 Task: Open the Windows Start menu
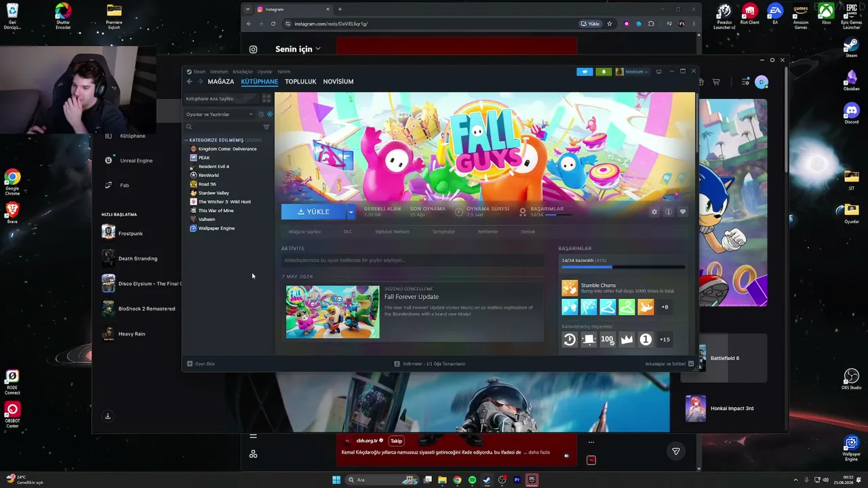[x=336, y=480]
